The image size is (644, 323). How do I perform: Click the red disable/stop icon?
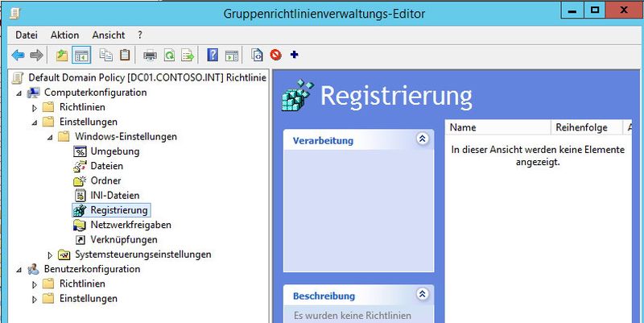275,55
